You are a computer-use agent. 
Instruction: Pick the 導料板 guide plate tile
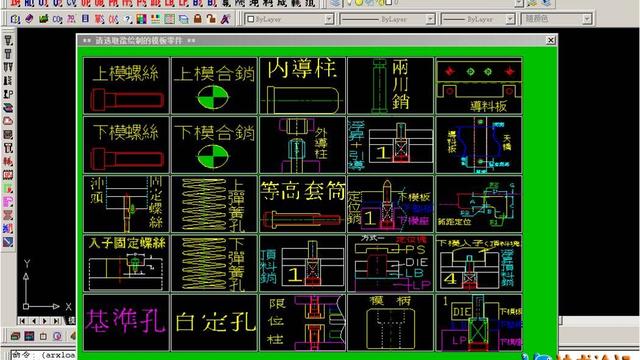(479, 86)
